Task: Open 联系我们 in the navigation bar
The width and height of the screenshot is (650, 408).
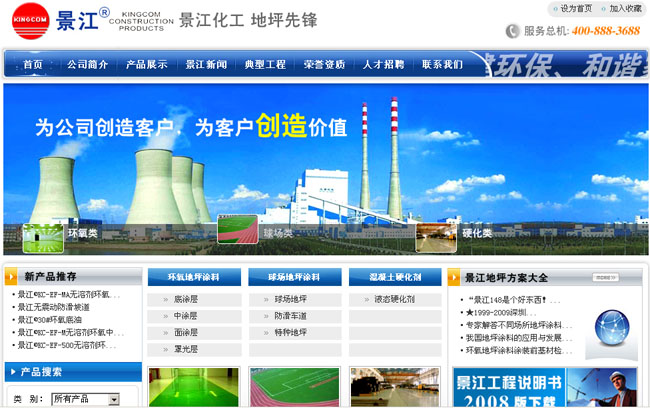Action: point(442,64)
